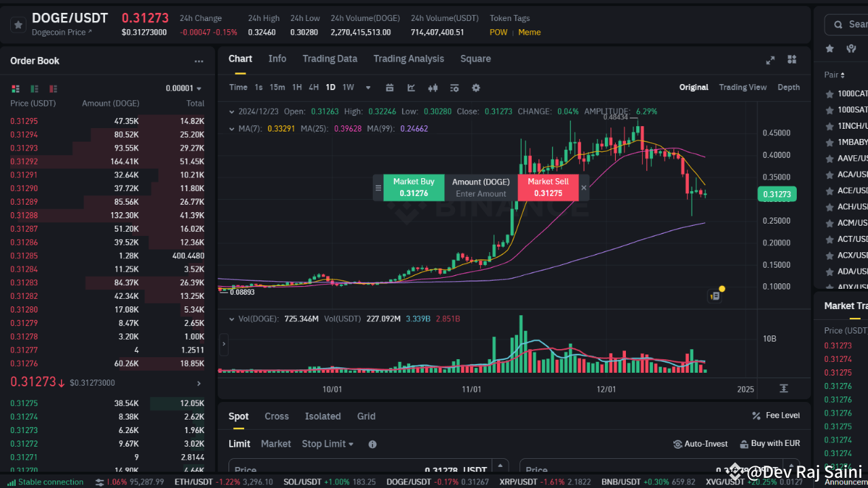Collapse volume pane with left-side arrow

223,345
